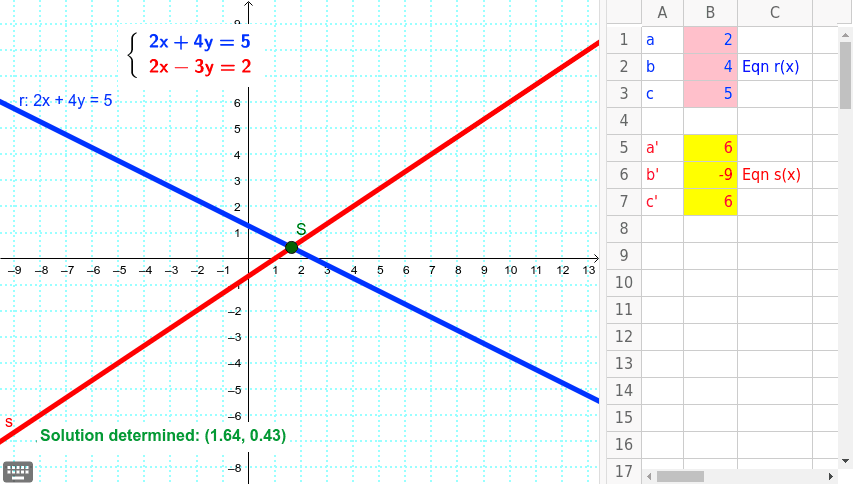Select yellow cell B7 with value 6
This screenshot has height=486, width=855.
711,202
